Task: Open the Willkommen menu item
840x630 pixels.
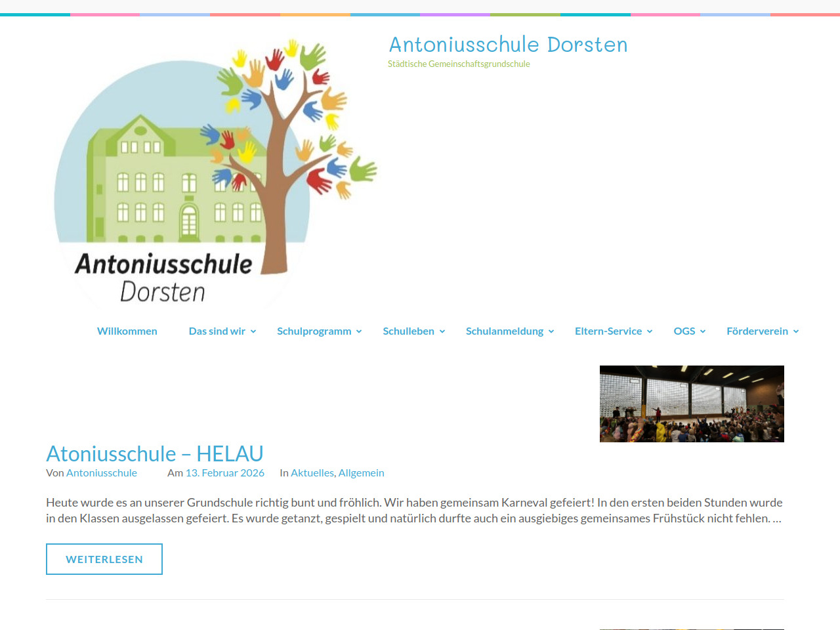Action: pos(127,331)
